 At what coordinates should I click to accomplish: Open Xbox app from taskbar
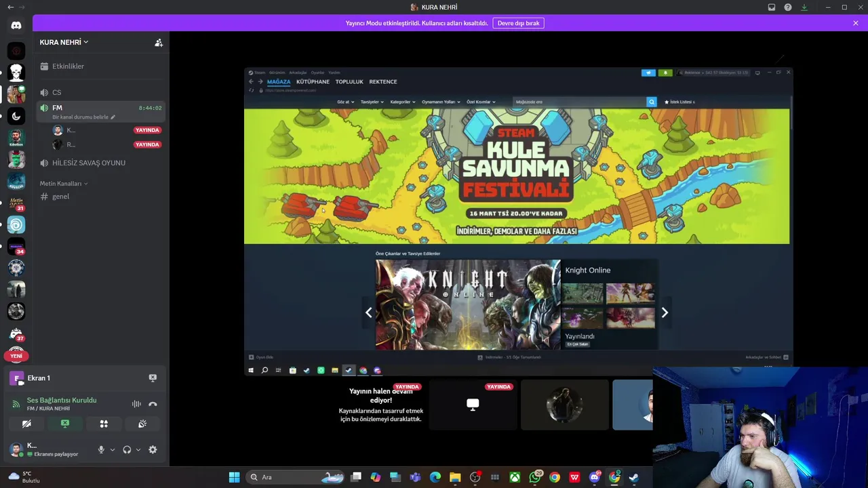(515, 477)
